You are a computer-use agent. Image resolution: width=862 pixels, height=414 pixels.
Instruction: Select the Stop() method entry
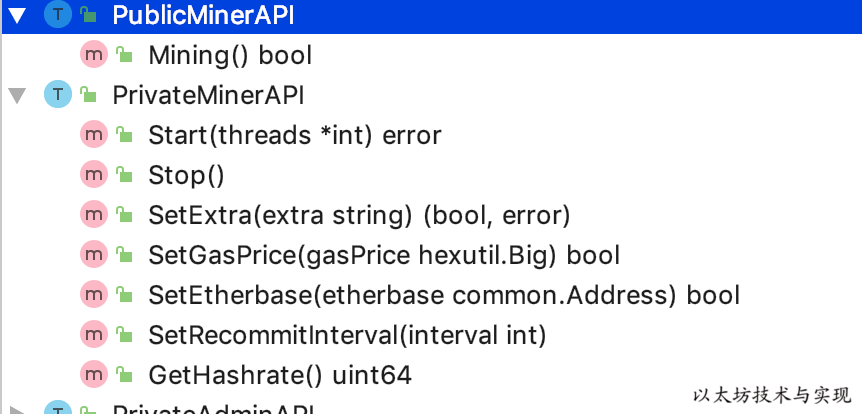186,176
